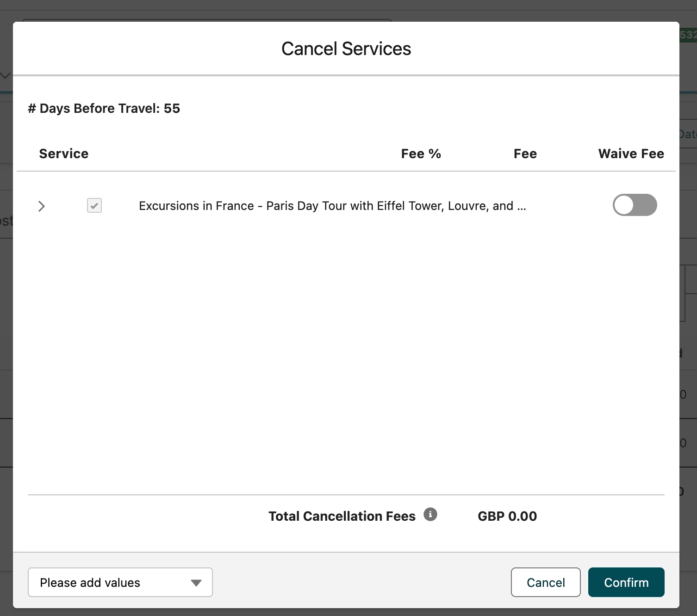The width and height of the screenshot is (697, 616).
Task: Click the partially hidden Date tab at right edge
Action: 688,135
